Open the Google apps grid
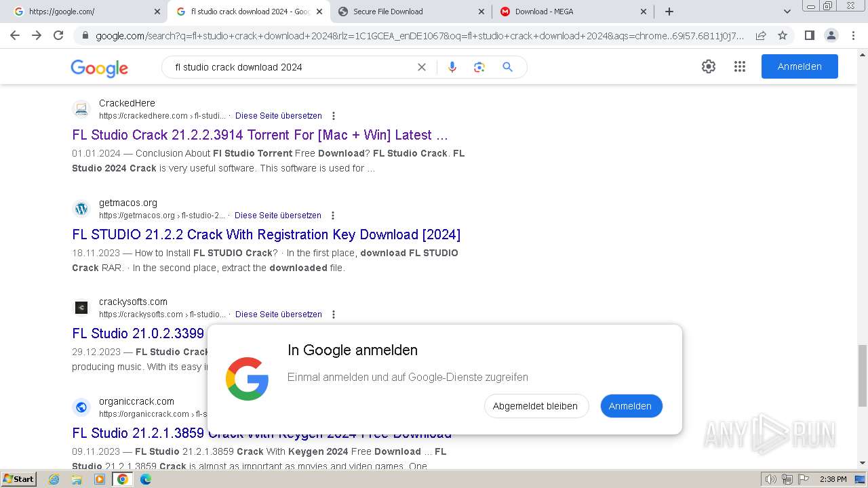868x488 pixels. tap(740, 66)
